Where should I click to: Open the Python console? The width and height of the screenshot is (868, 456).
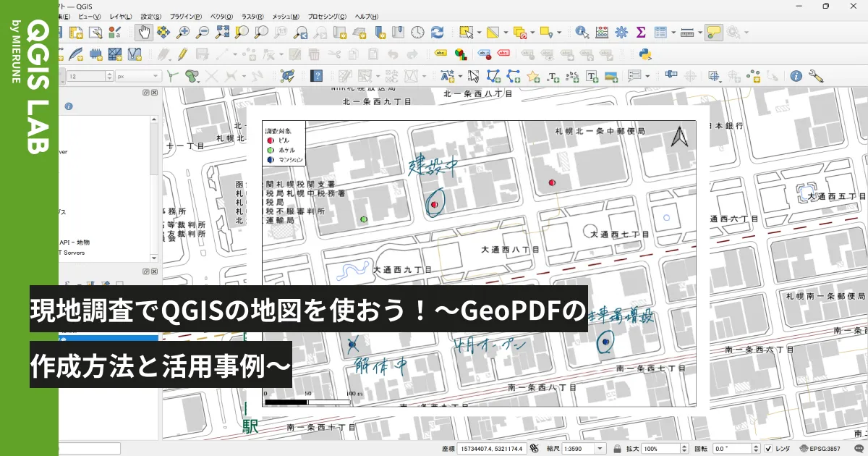pos(644,54)
